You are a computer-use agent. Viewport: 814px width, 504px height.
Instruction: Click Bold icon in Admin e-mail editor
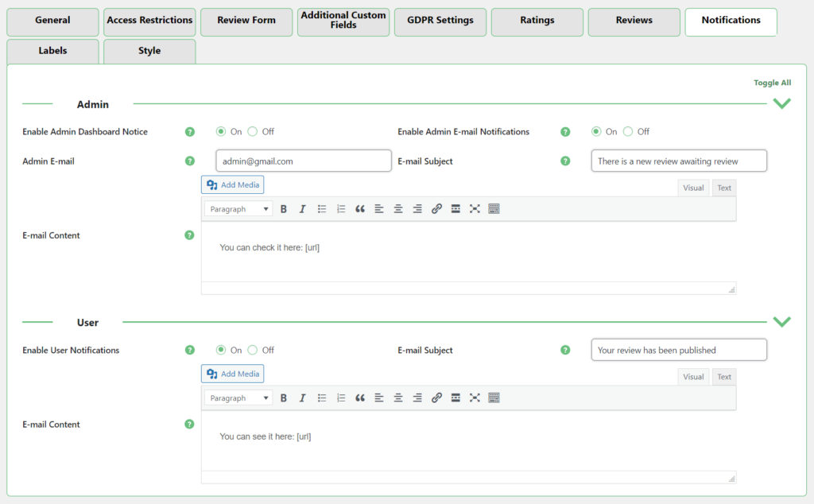tap(283, 209)
